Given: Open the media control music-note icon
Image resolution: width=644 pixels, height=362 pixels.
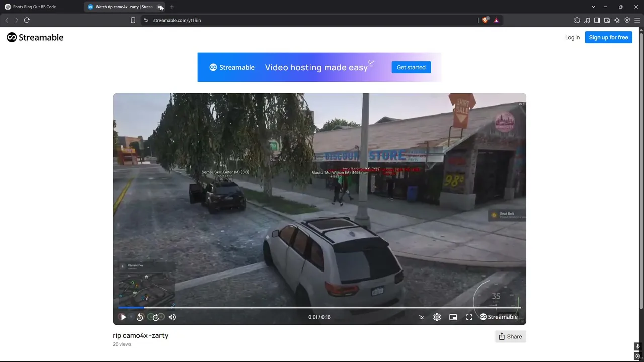Looking at the screenshot, I should click(x=587, y=20).
